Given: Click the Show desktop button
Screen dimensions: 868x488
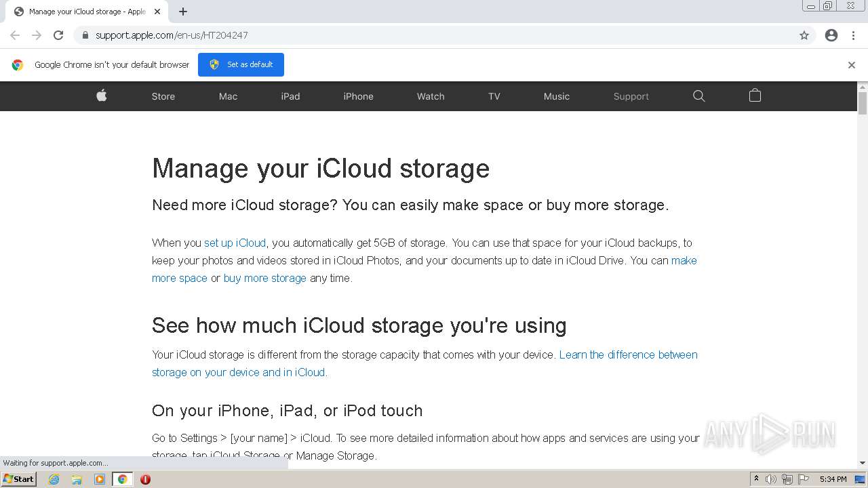Looking at the screenshot, I should pyautogui.click(x=860, y=479).
